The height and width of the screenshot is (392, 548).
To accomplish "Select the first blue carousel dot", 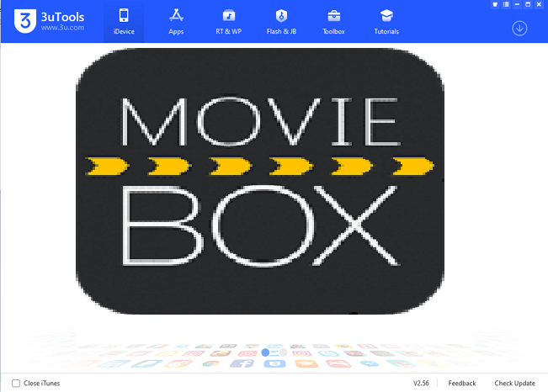I will [265, 352].
